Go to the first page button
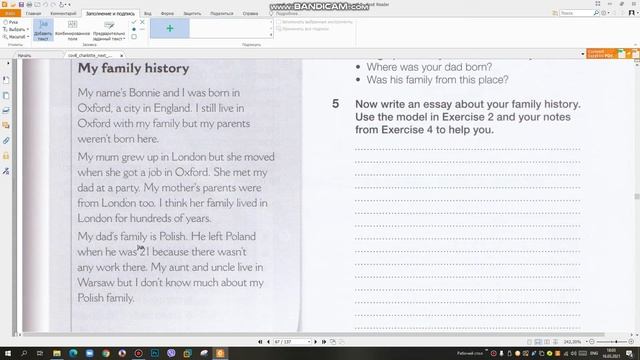The image size is (640, 360). tap(260, 342)
